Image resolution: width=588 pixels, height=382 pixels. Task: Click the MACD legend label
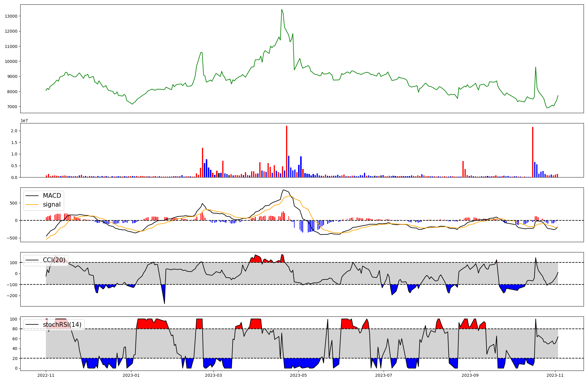pyautogui.click(x=52, y=196)
